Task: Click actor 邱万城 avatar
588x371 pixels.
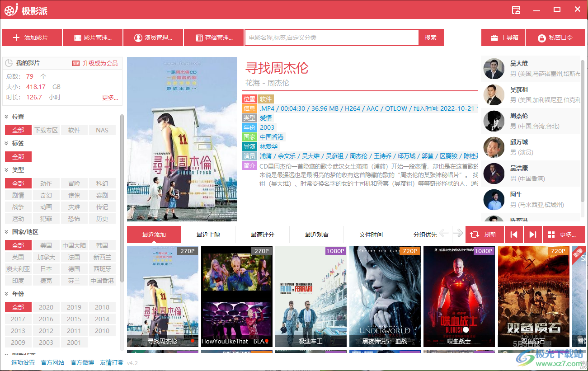Action: tap(494, 147)
